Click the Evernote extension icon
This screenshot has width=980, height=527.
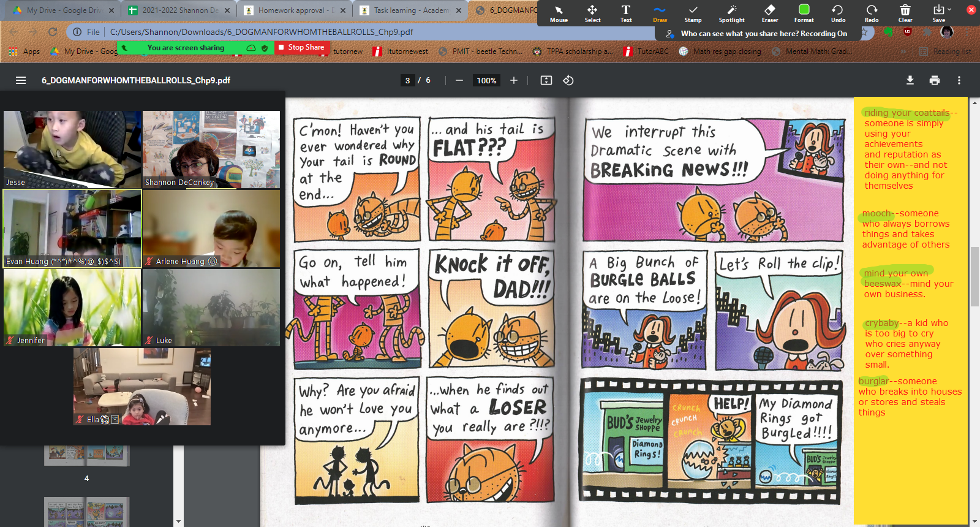(888, 32)
